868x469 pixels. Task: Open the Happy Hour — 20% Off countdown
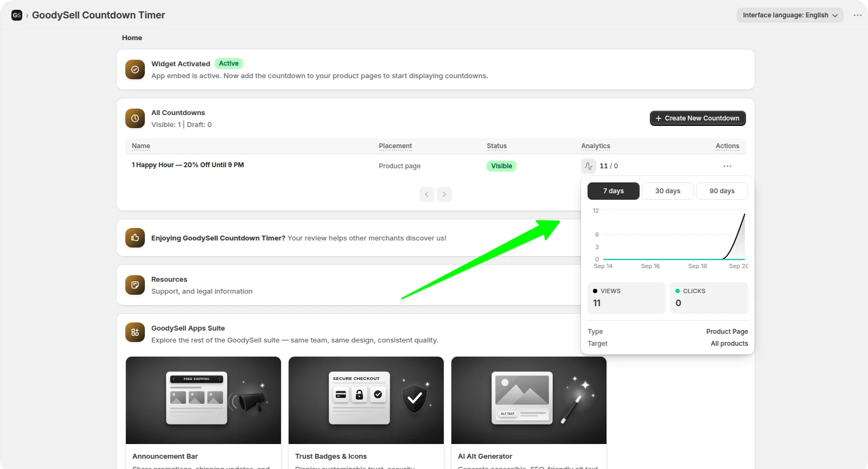pyautogui.click(x=188, y=165)
